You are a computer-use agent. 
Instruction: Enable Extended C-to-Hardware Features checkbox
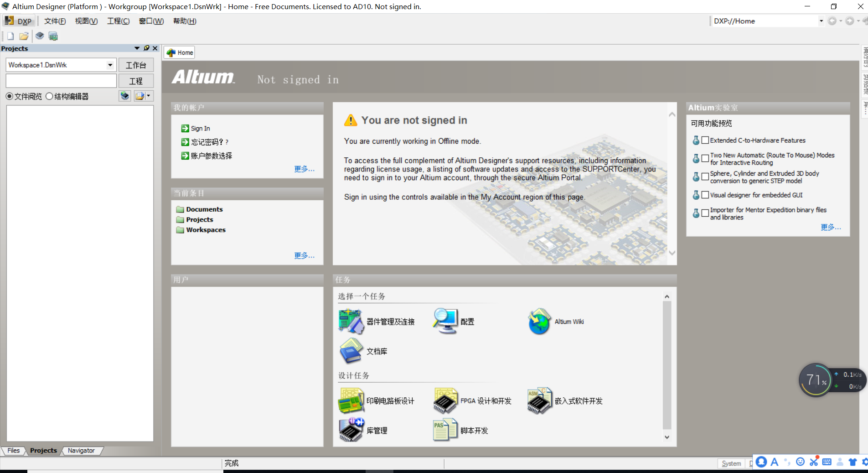(705, 140)
